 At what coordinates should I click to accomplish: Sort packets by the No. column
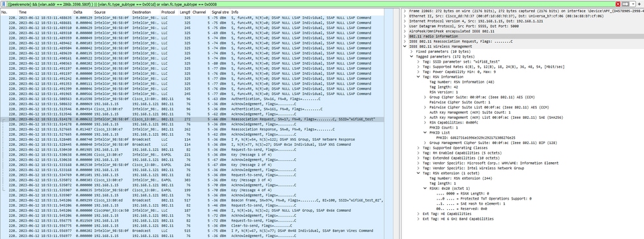9,12
